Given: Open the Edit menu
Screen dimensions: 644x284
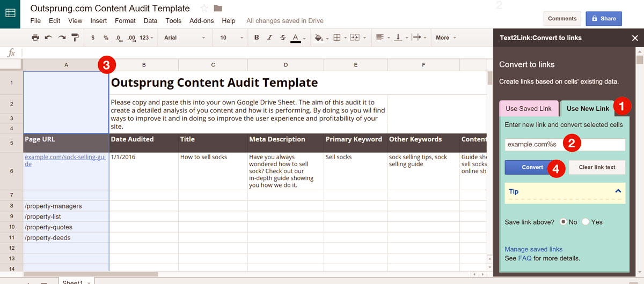Looking at the screenshot, I should (x=54, y=21).
